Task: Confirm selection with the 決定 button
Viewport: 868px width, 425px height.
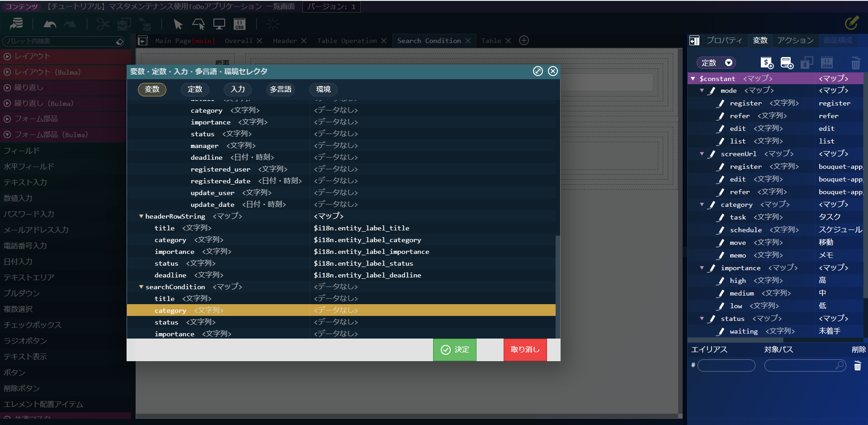Action: [454, 349]
